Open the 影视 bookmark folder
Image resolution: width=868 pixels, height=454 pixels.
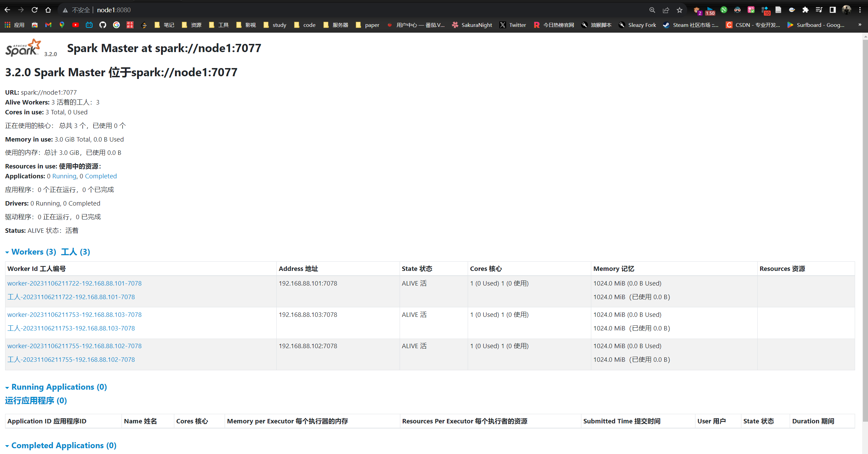[246, 25]
